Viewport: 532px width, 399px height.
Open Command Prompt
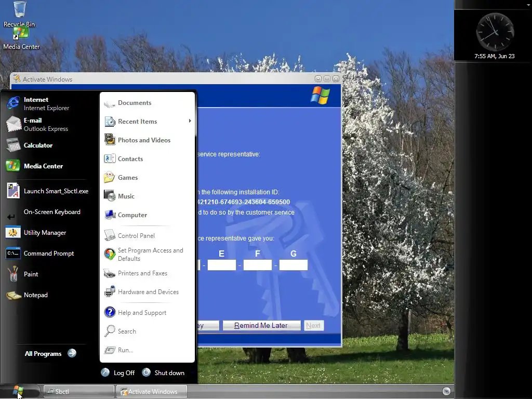pyautogui.click(x=48, y=254)
